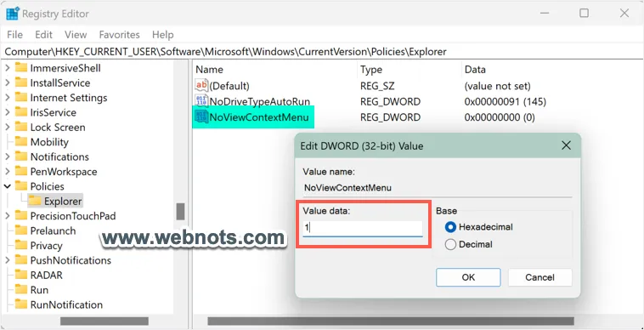Click the Prelaunch folder icon

tap(21, 230)
